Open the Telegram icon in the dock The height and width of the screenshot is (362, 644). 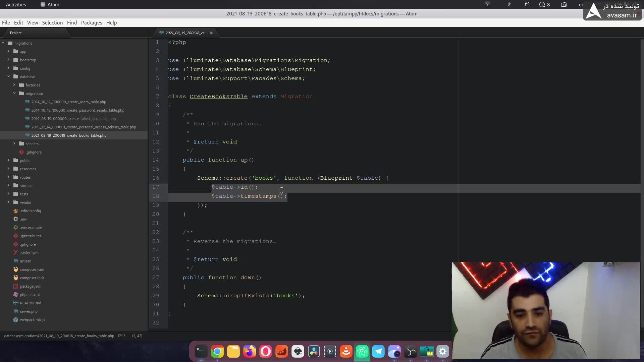378,351
